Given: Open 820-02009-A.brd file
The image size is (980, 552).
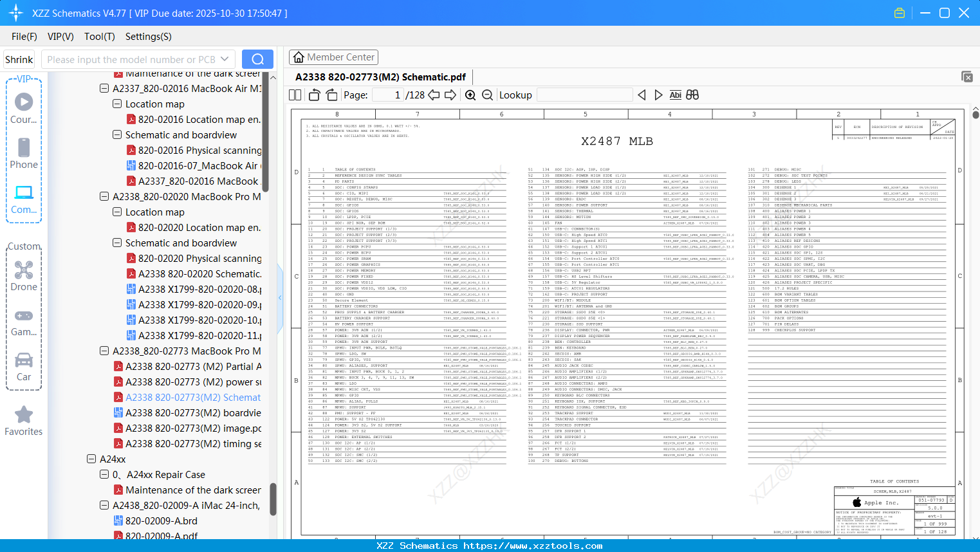Looking at the screenshot, I should (155, 520).
